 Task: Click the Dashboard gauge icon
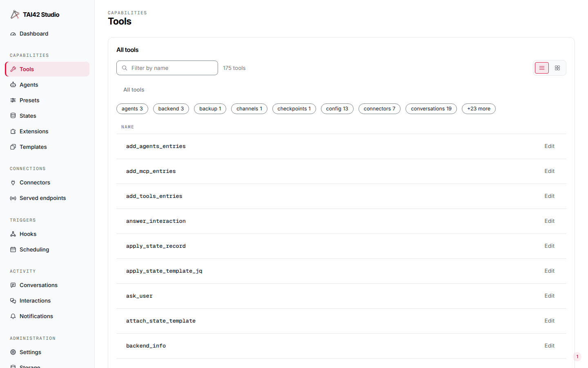13,34
